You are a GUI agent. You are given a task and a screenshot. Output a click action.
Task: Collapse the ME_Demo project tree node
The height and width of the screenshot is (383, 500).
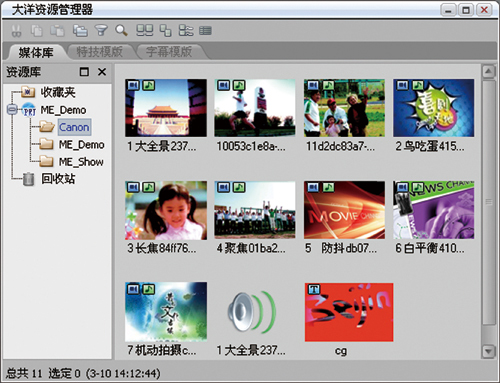(12, 110)
